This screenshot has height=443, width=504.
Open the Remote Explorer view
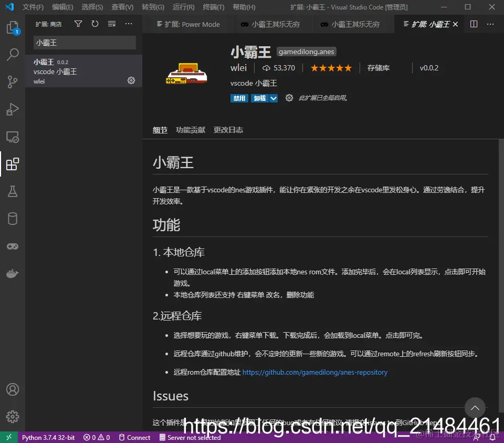point(13,136)
